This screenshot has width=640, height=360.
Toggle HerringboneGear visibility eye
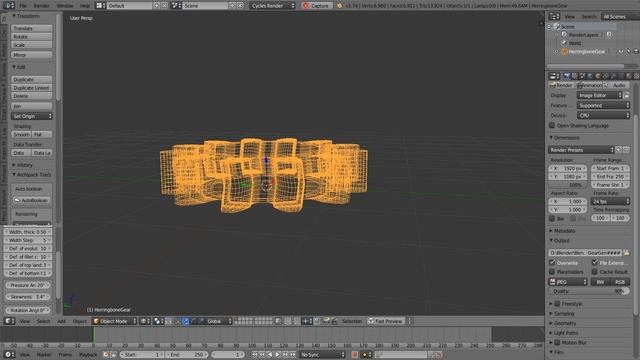tap(620, 51)
